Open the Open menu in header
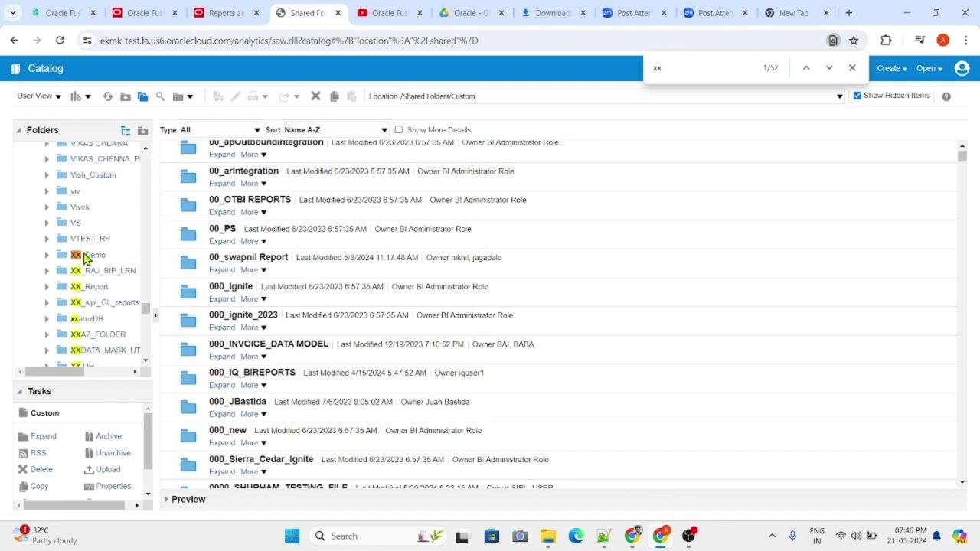Image resolution: width=980 pixels, height=551 pixels. click(x=929, y=68)
